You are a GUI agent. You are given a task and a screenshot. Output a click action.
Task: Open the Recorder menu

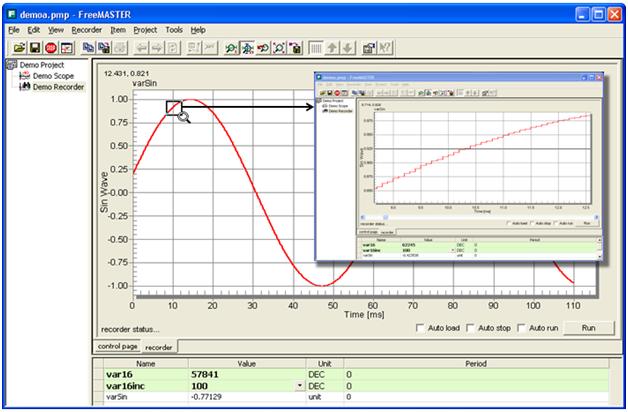88,30
